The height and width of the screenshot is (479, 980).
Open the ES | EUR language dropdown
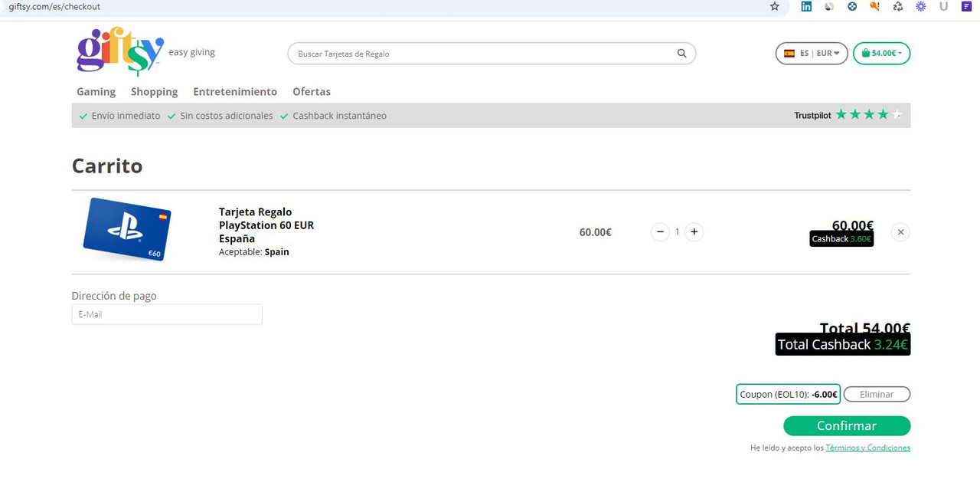click(x=812, y=54)
